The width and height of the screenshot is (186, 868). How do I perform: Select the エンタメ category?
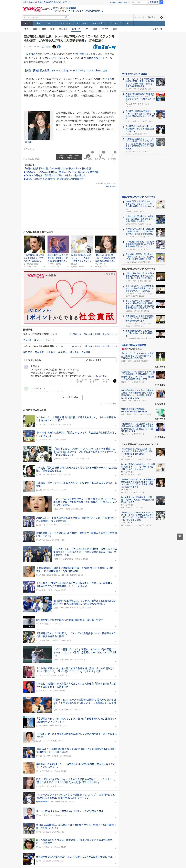coord(63,29)
